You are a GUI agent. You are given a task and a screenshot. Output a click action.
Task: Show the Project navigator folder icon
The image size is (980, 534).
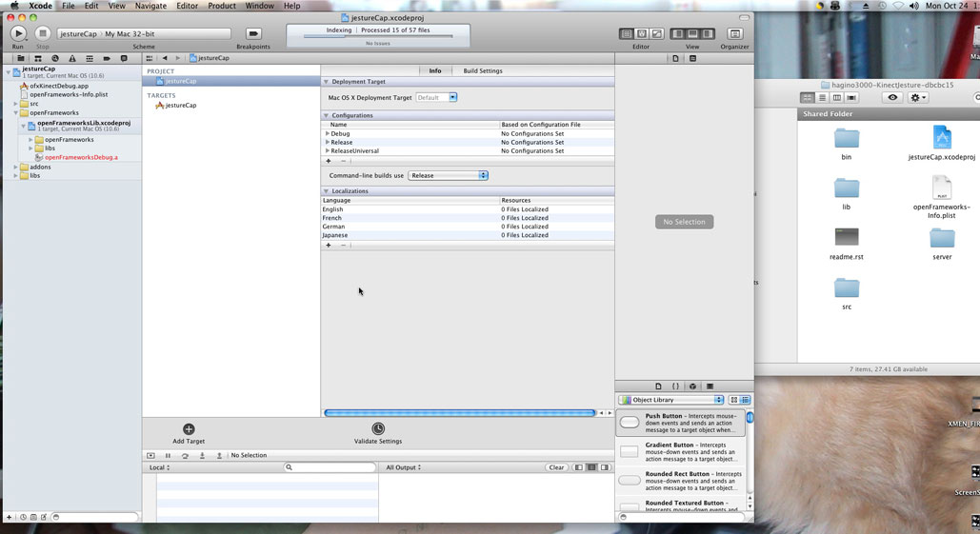click(x=21, y=58)
